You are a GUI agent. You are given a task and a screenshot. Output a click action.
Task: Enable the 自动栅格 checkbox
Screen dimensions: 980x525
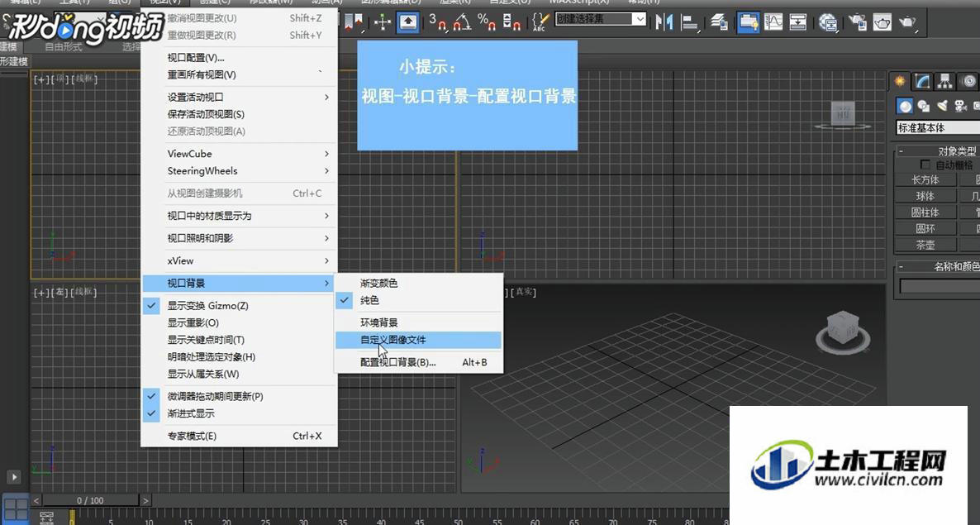pos(925,165)
